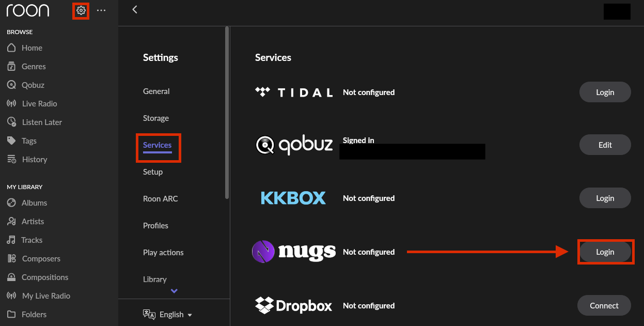Select the General settings tab
The width and height of the screenshot is (644, 326).
pos(156,91)
